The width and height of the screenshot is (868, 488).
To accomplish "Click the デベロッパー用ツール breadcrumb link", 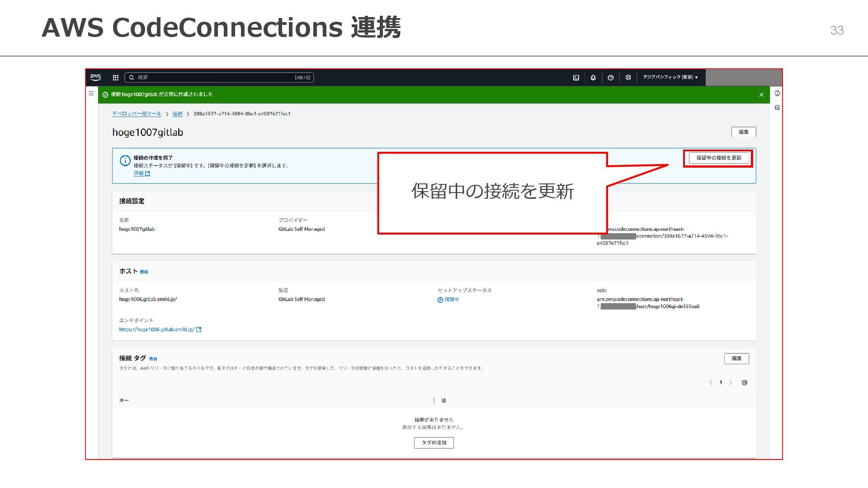I will click(x=137, y=114).
